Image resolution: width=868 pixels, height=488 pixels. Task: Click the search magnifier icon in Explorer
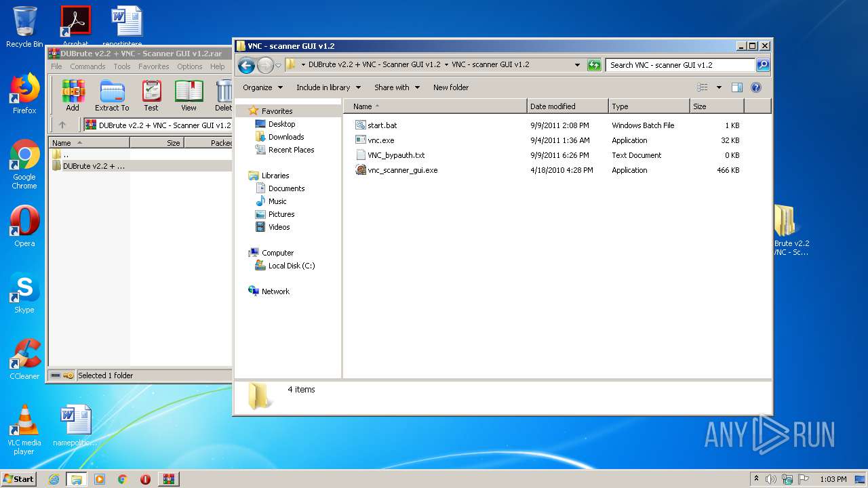click(x=762, y=65)
